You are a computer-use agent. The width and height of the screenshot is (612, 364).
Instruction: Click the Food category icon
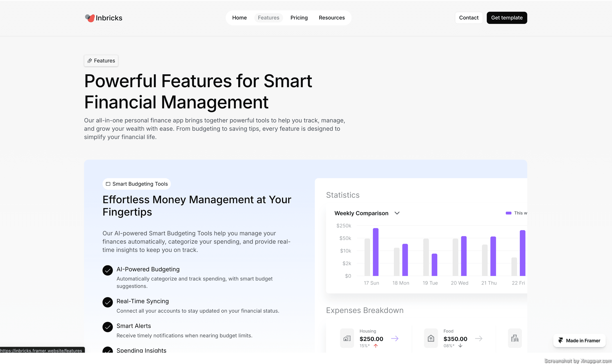click(431, 339)
